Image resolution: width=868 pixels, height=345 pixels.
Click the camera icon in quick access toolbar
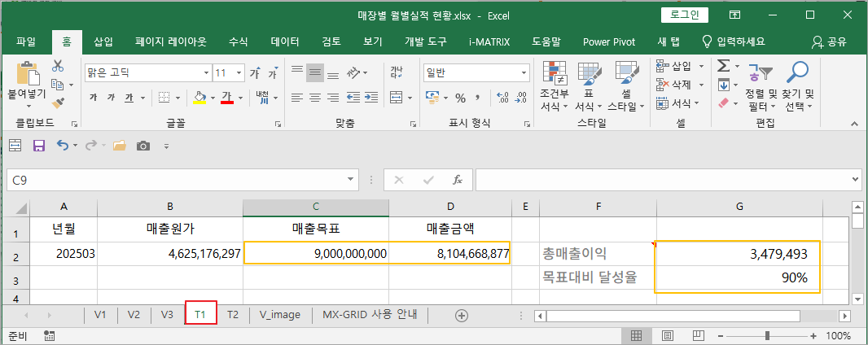pyautogui.click(x=143, y=146)
